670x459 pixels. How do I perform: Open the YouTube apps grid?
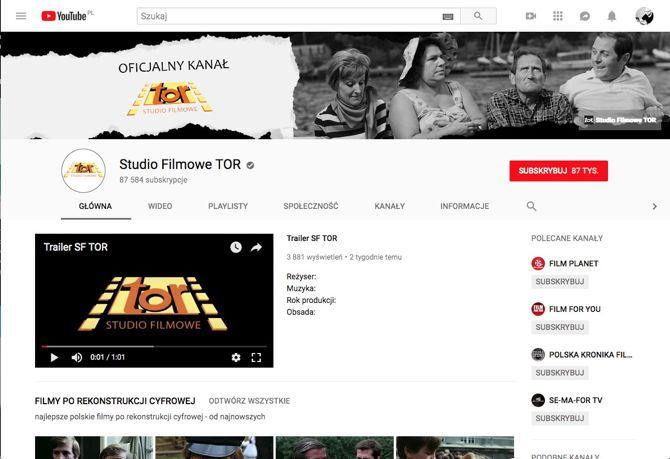coord(558,16)
